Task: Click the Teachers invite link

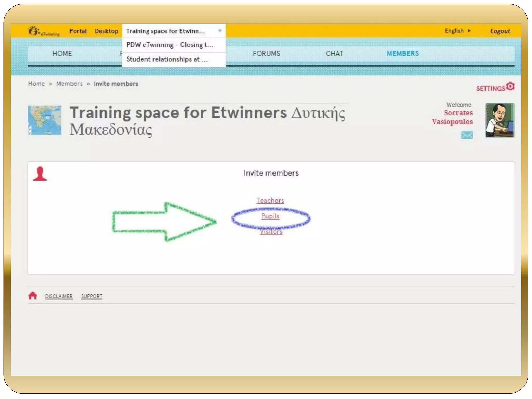Action: (270, 201)
